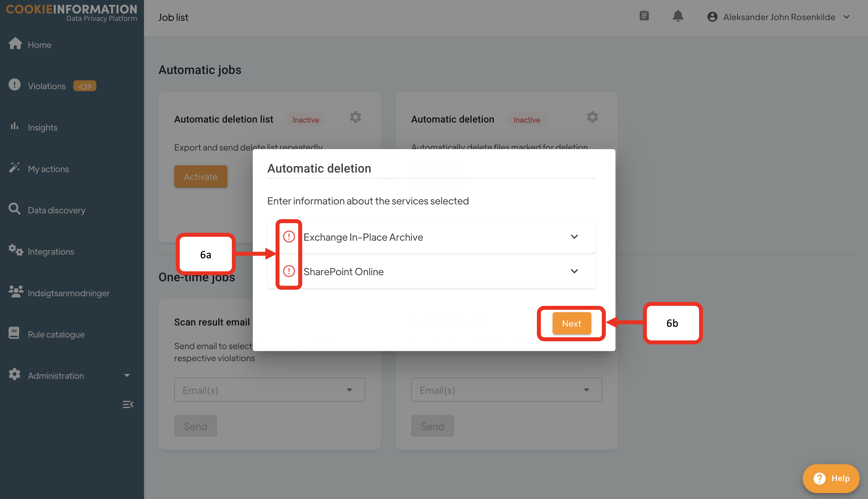This screenshot has height=499, width=868.
Task: Expand the Exchange In-Place Archive section
Action: 574,237
